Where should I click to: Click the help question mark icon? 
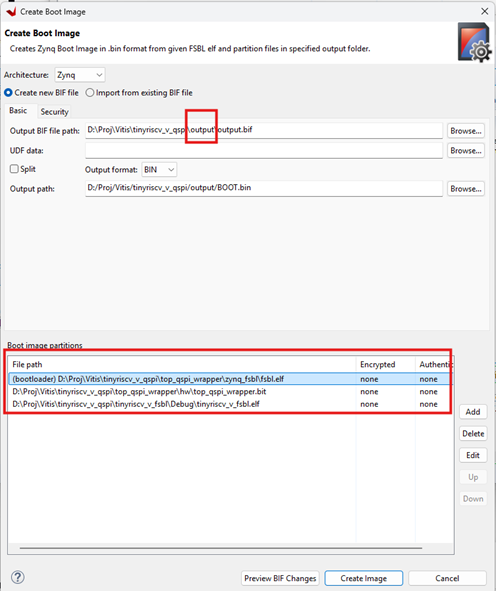coord(18,577)
